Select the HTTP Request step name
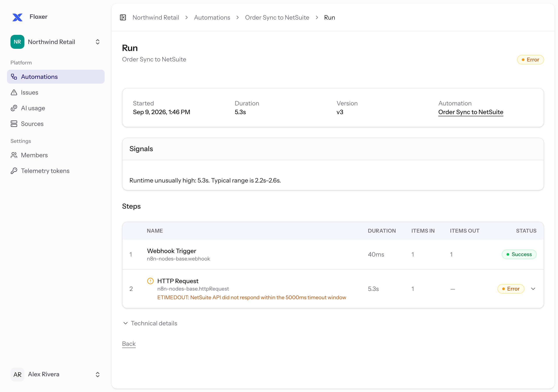Image resolution: width=558 pixels, height=392 pixels. point(178,281)
